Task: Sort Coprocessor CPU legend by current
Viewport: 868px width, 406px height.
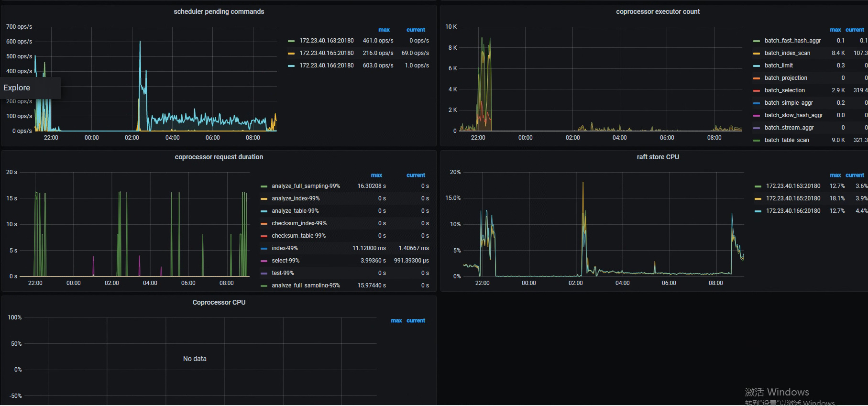Action: point(416,320)
